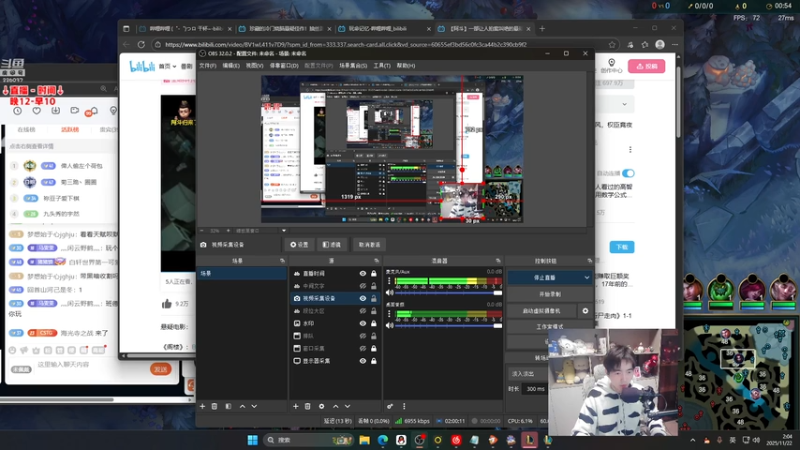The image size is (800, 450).
Task: Open the 视图(V) menu in OBS
Action: tap(254, 66)
